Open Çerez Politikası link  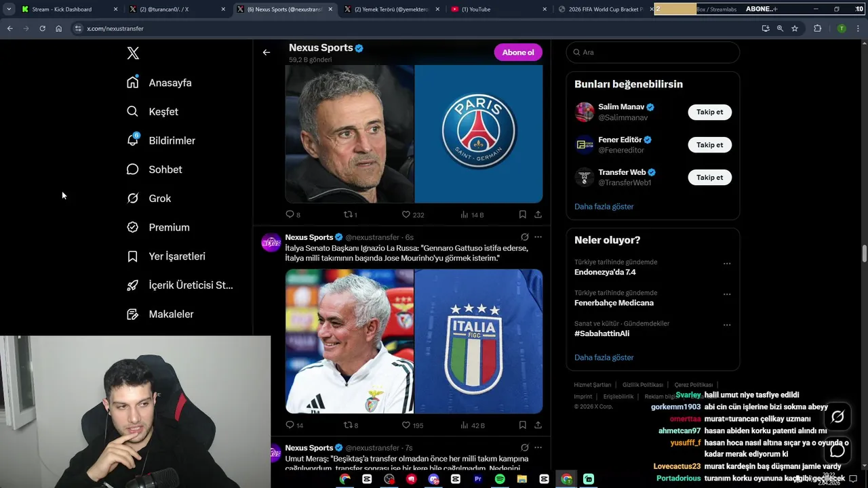(694, 385)
